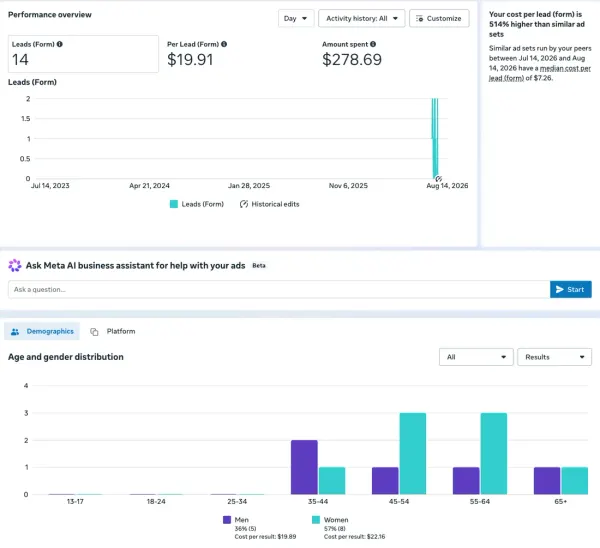The image size is (600, 548).
Task: Select the Amount spent metric card
Action: 394,54
